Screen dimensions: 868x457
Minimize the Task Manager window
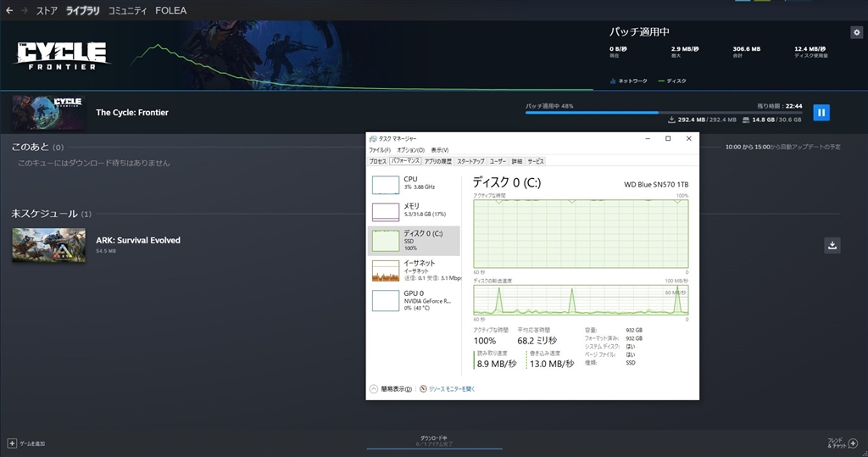[648, 138]
